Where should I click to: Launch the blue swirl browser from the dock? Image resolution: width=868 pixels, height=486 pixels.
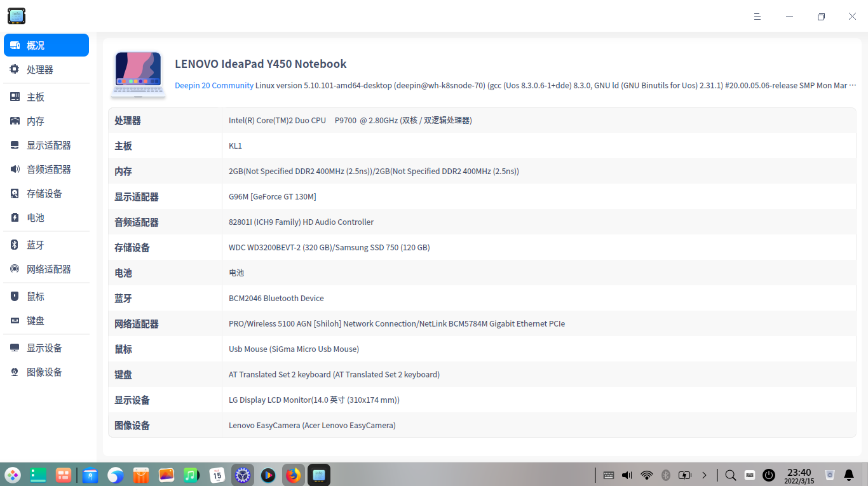(x=116, y=475)
